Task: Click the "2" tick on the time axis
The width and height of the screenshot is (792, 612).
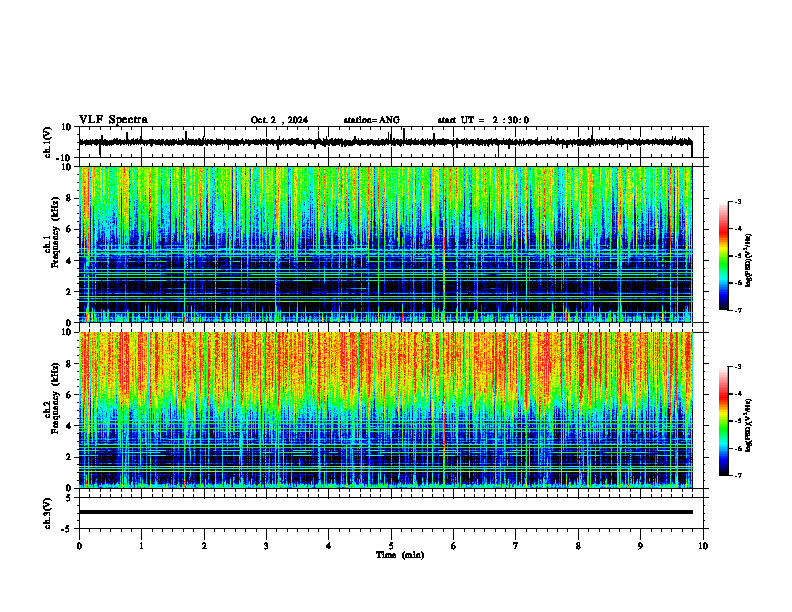Action: click(x=204, y=546)
